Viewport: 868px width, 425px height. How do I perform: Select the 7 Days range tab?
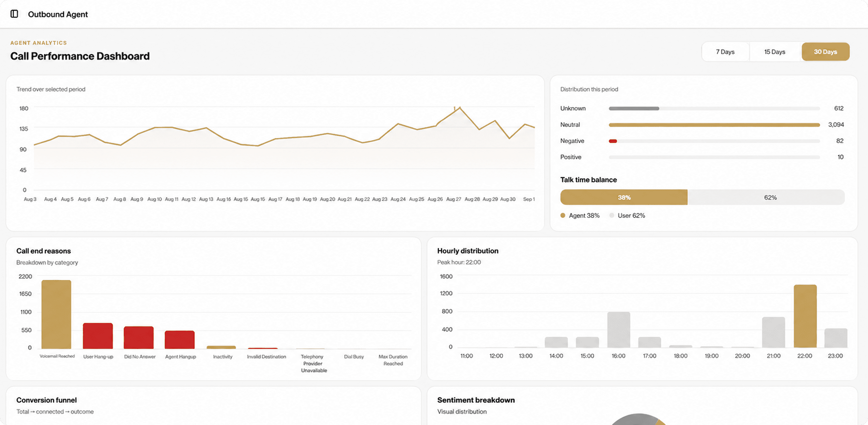(x=725, y=52)
